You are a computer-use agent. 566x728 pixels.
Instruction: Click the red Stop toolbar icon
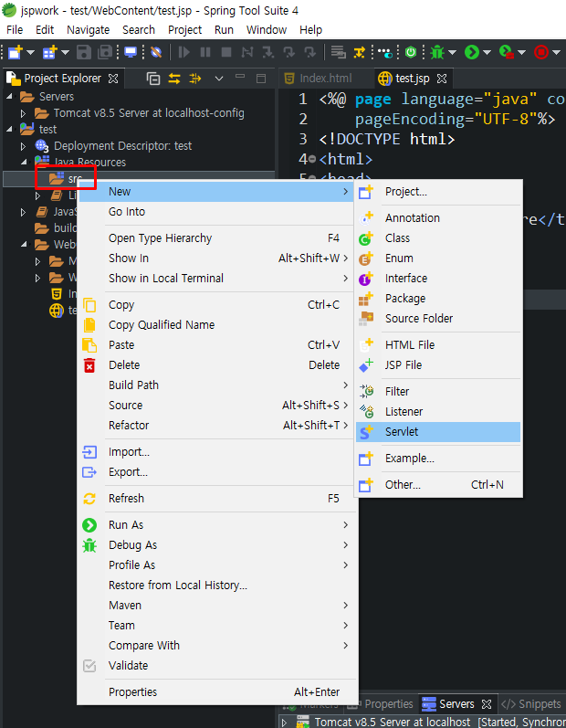[x=541, y=52]
